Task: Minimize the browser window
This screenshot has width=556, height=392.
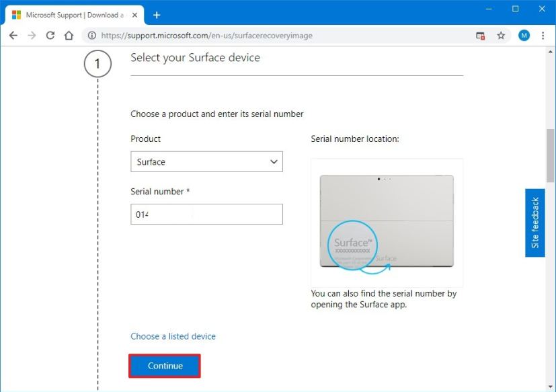Action: pos(489,9)
